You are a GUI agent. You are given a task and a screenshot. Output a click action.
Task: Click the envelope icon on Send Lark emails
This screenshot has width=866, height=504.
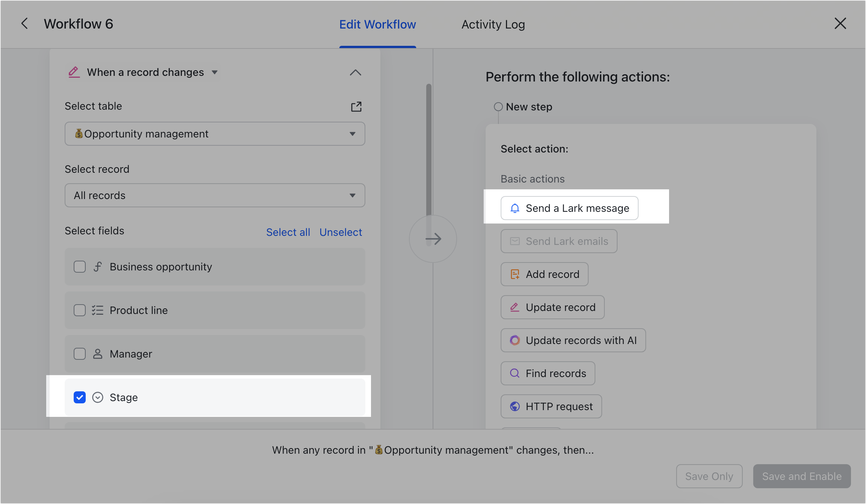(x=515, y=241)
